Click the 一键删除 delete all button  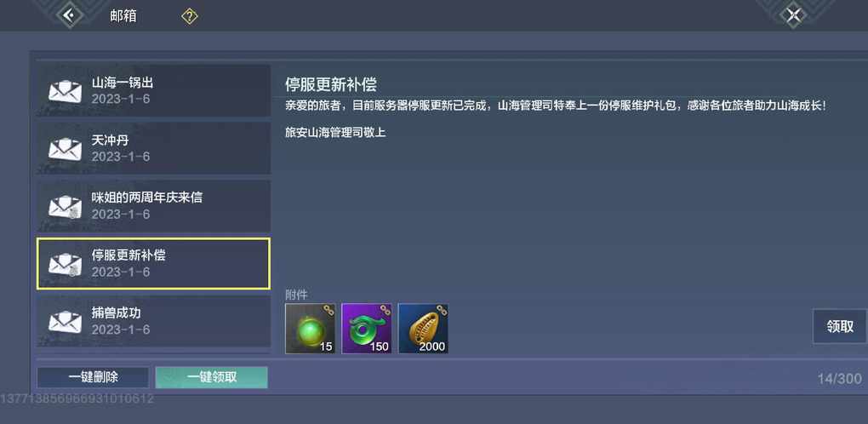tap(93, 377)
